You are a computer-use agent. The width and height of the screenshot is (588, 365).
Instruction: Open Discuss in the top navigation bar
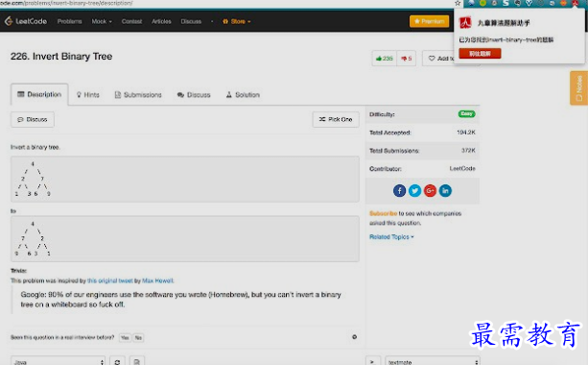[191, 21]
